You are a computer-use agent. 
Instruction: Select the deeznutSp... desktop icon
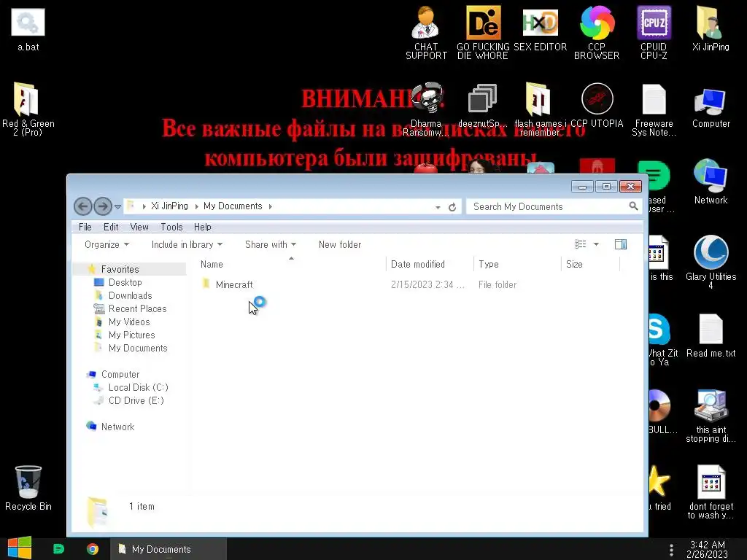click(483, 106)
